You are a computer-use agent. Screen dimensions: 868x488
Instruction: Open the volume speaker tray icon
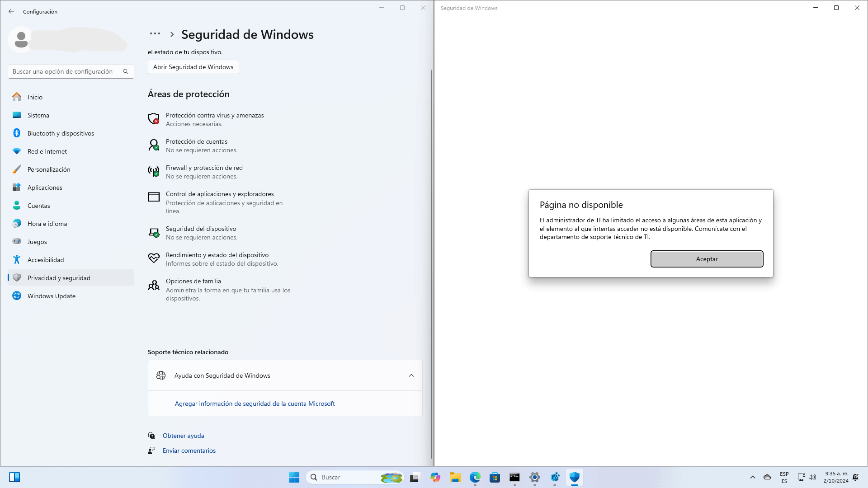[x=812, y=477]
